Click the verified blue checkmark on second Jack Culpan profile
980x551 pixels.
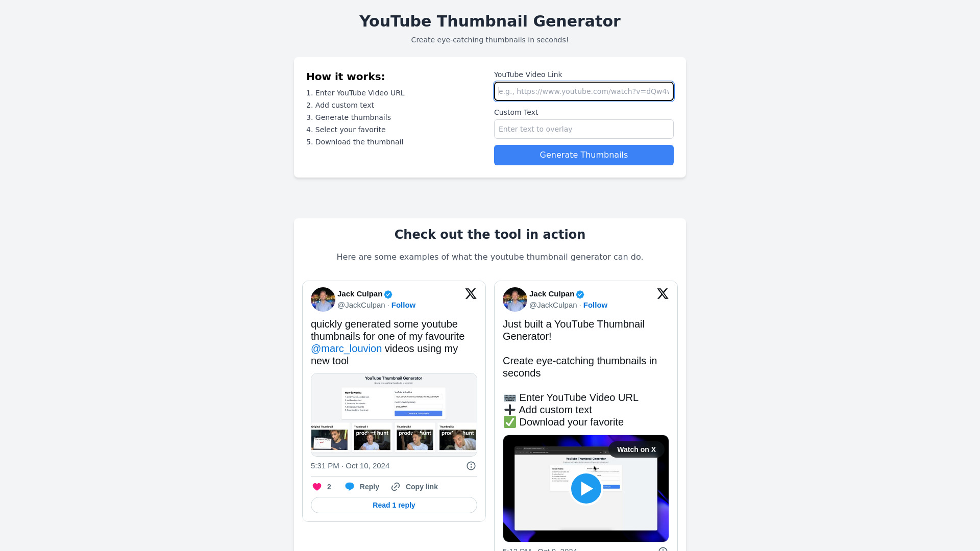580,294
